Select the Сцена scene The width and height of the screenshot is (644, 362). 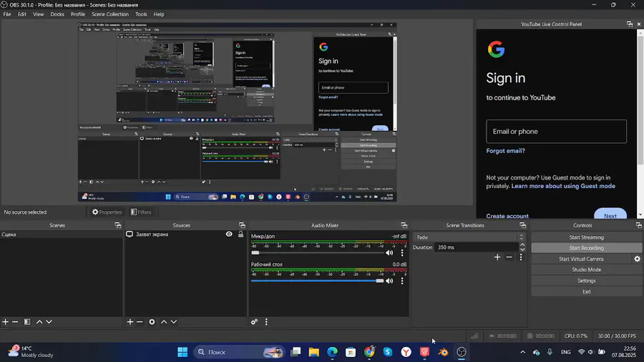click(x=61, y=235)
